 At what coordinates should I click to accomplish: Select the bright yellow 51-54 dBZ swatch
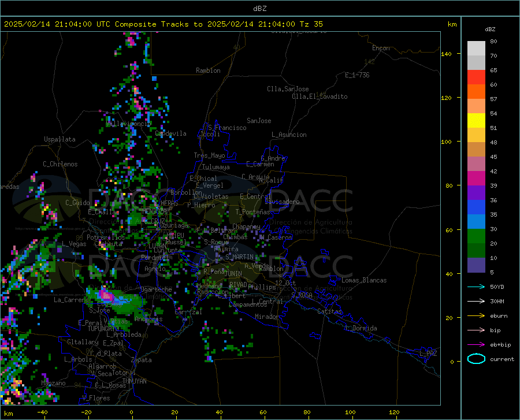[x=476, y=121]
